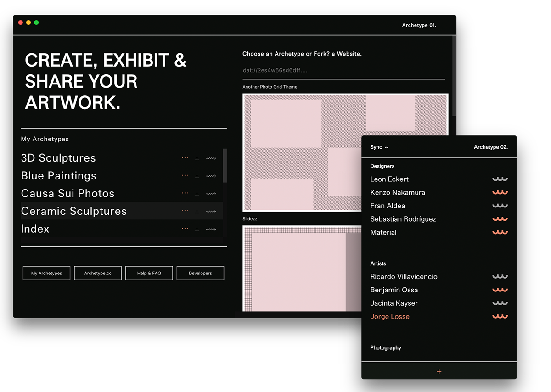Open Help & FAQ
551x392 pixels.
(x=149, y=273)
